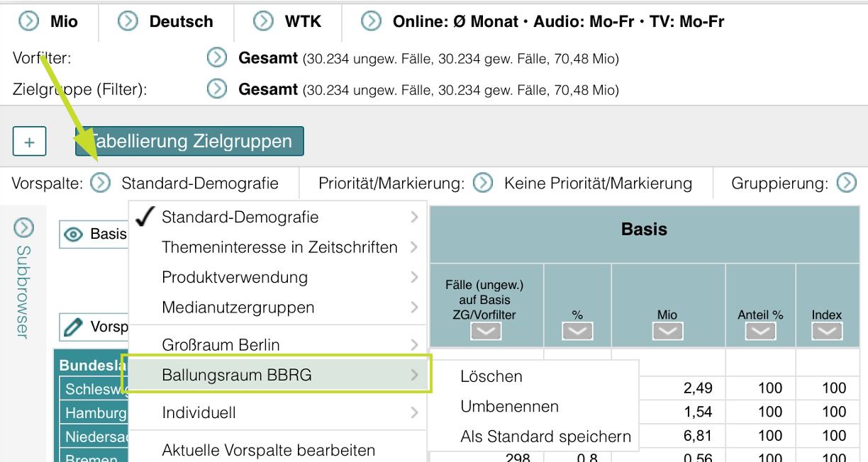868x462 pixels.
Task: Click the pencil icon beside Vorspalte
Action: [74, 326]
